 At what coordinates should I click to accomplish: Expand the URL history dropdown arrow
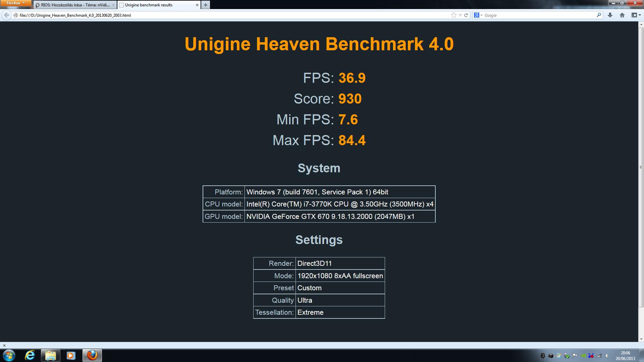[x=460, y=15]
